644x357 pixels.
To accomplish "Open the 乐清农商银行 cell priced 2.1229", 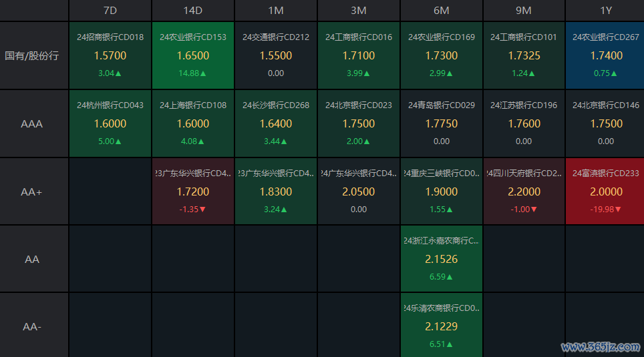I will pos(442,325).
